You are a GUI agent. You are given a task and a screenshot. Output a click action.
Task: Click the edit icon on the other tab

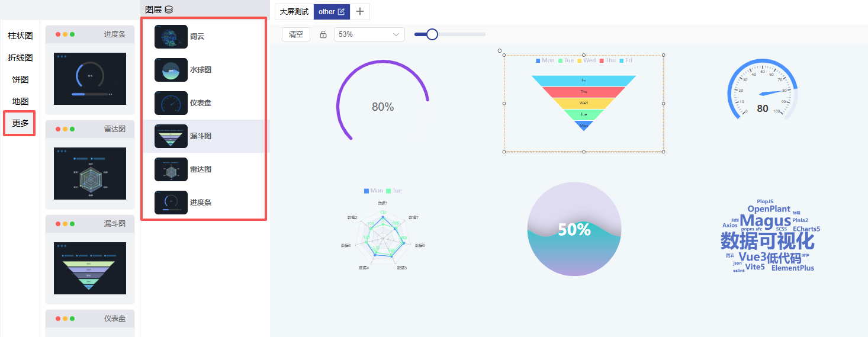tap(341, 12)
